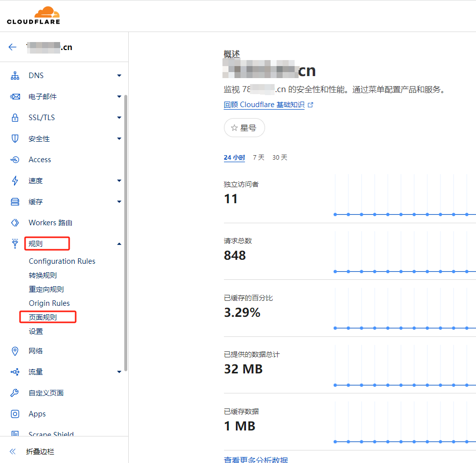The image size is (476, 463).
Task: Toggle the 星号 star button
Action: pyautogui.click(x=244, y=128)
